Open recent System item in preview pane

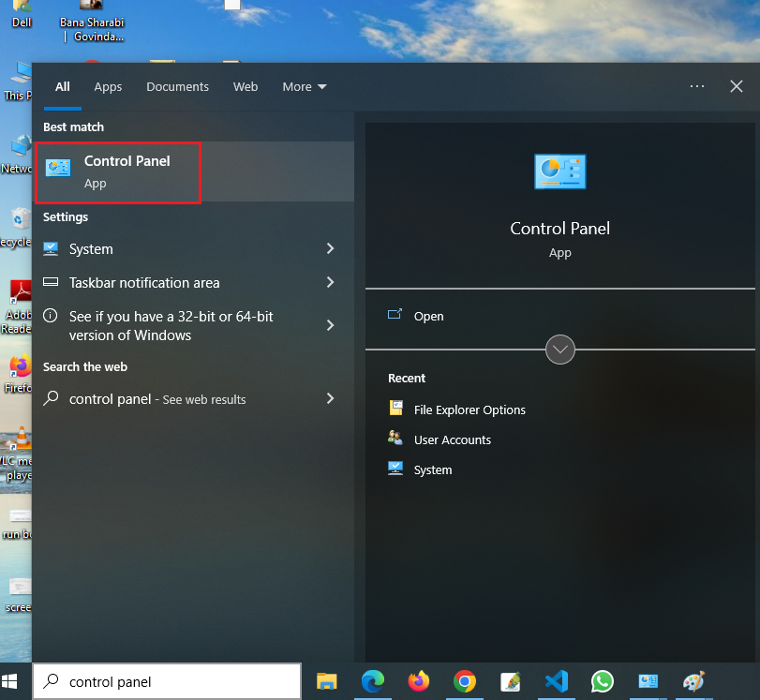pyautogui.click(x=420, y=469)
